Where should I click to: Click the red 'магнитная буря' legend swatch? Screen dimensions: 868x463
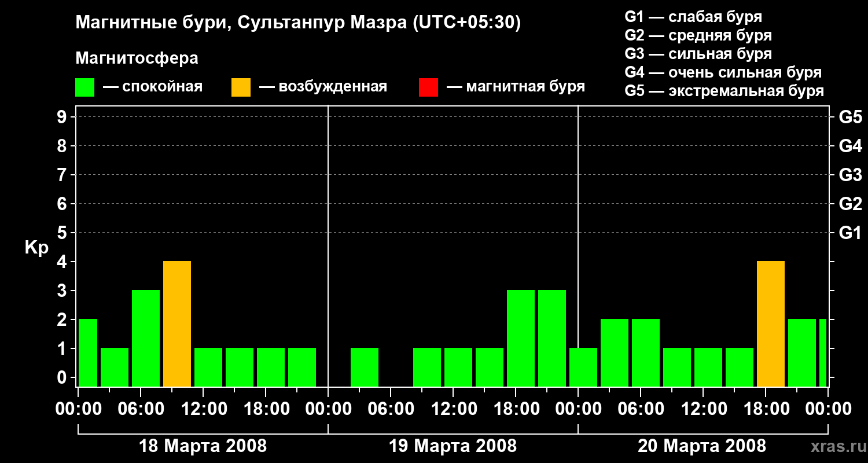[428, 87]
